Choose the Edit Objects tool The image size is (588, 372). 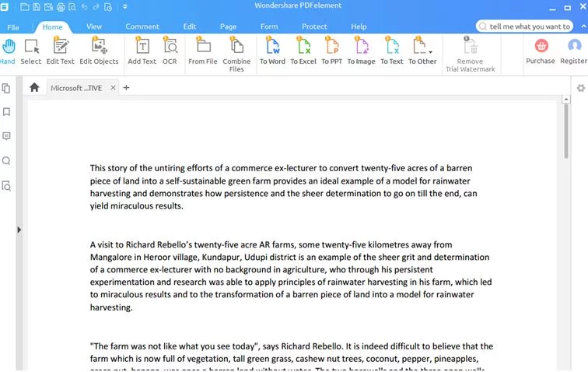(x=99, y=51)
